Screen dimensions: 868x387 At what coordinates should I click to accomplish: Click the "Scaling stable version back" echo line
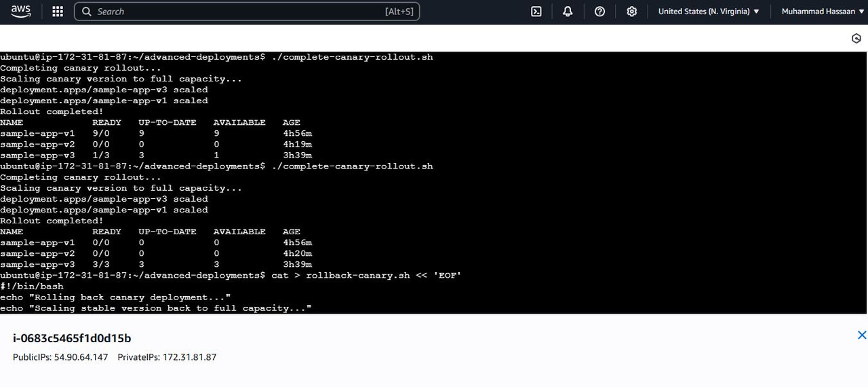point(156,308)
